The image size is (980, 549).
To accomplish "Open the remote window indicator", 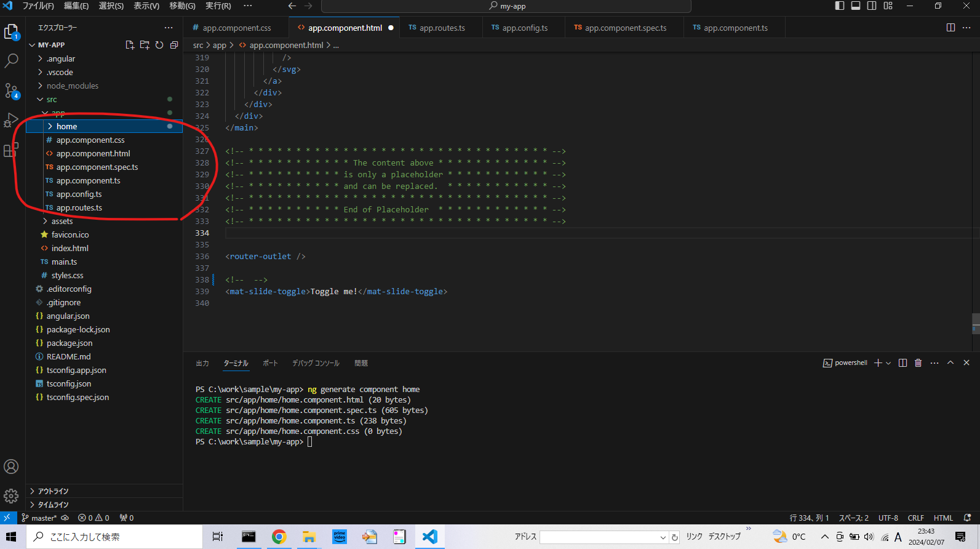I will [x=7, y=518].
